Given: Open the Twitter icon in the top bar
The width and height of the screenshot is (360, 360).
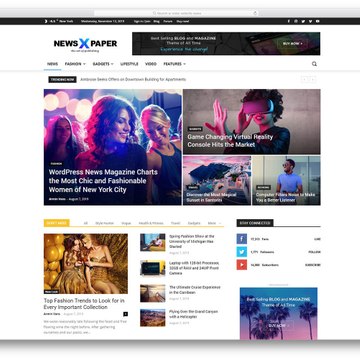Looking at the screenshot, I should tap(303, 21).
